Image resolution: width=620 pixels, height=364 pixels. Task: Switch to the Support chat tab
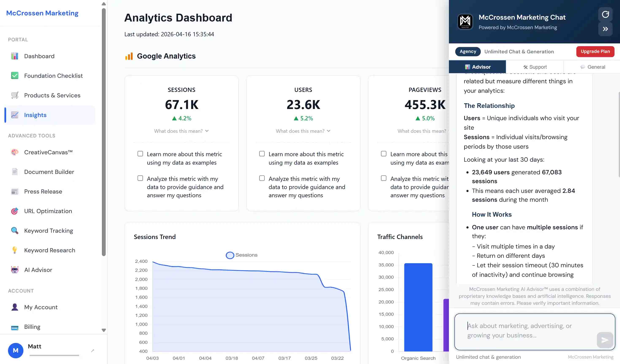click(535, 67)
